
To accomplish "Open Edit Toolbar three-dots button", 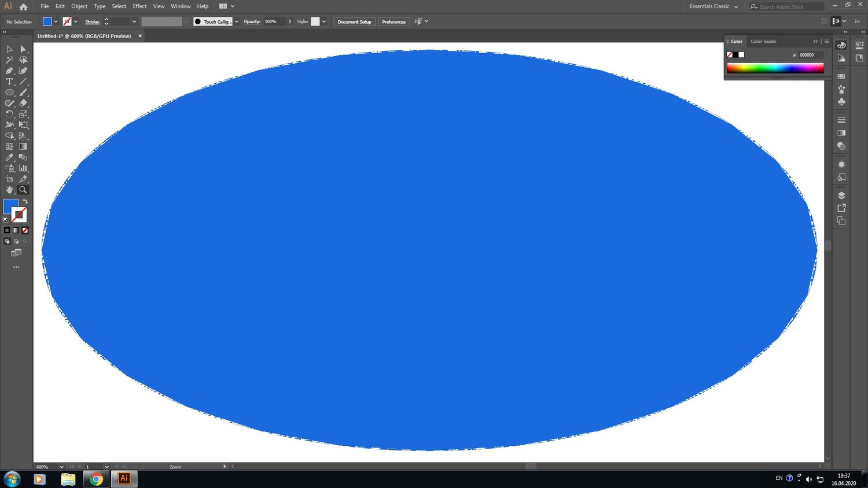I will click(x=16, y=267).
